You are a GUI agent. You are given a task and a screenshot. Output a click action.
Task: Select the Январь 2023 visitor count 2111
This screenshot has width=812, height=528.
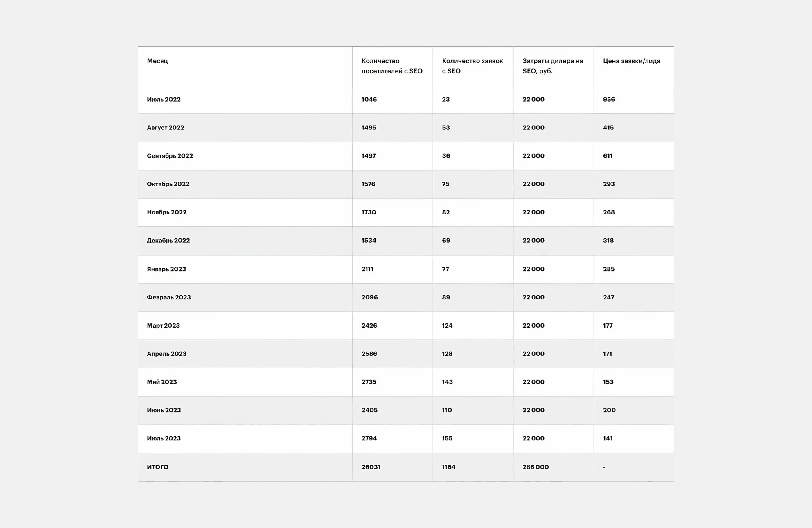point(367,269)
